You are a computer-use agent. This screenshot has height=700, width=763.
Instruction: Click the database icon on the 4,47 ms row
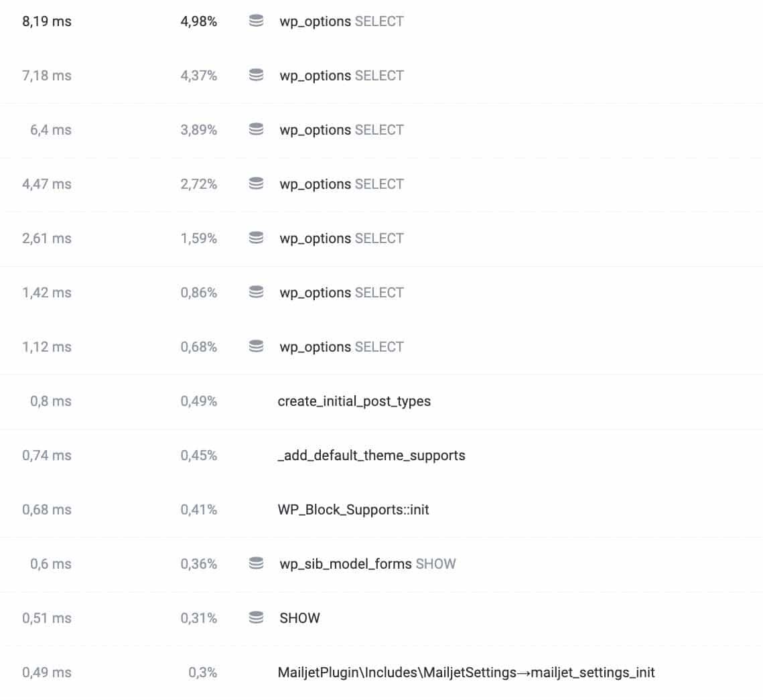click(x=257, y=184)
